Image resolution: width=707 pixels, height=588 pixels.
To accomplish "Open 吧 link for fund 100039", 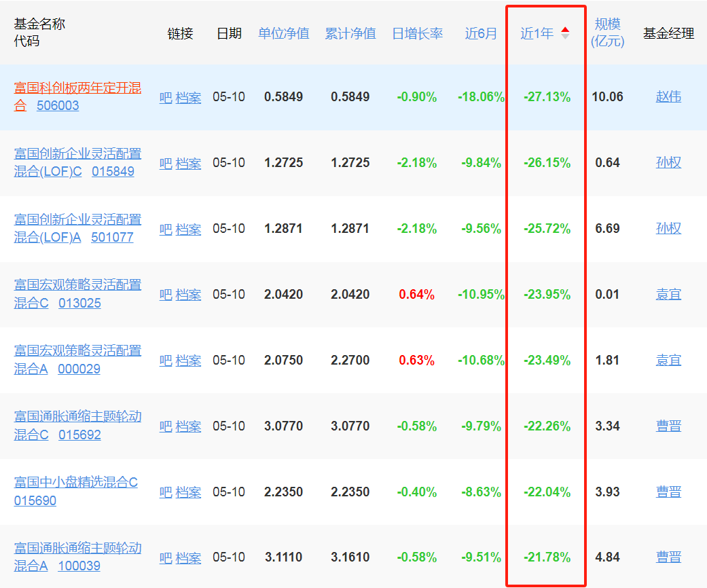I will (166, 558).
